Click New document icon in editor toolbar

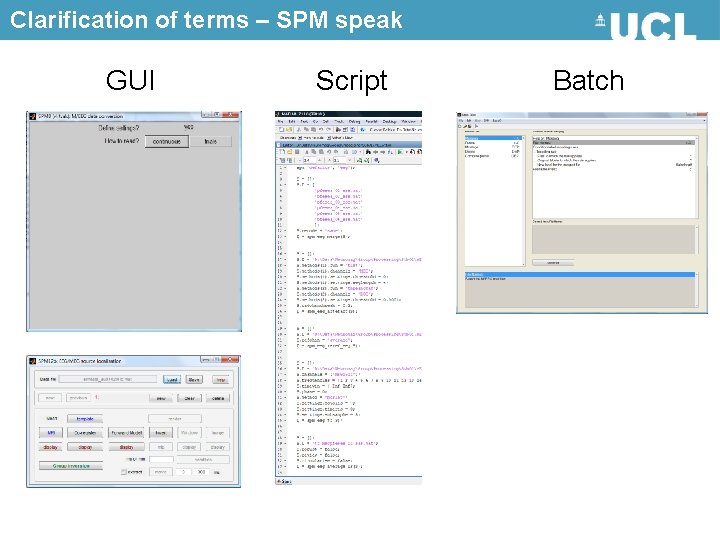click(x=283, y=152)
